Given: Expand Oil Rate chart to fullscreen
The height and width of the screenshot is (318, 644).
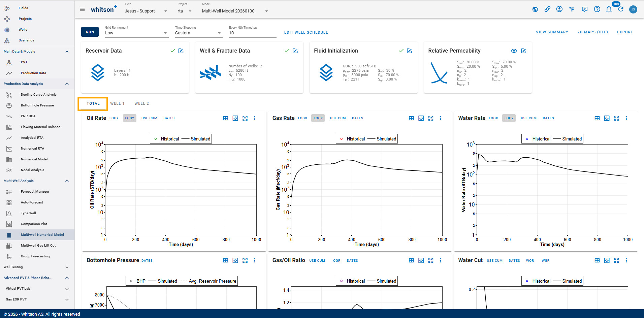Looking at the screenshot, I should (x=245, y=118).
